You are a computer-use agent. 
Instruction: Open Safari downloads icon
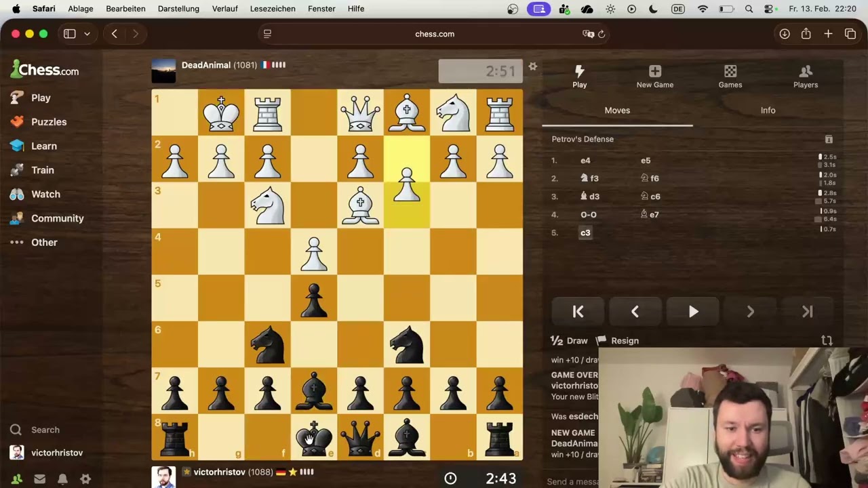coord(785,34)
